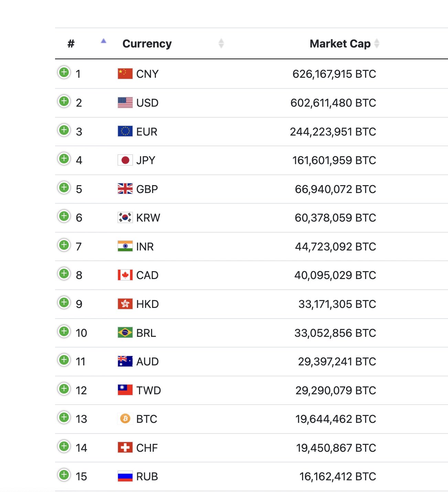Expand row details for CNY
The width and height of the screenshot is (448, 492).
click(x=64, y=73)
